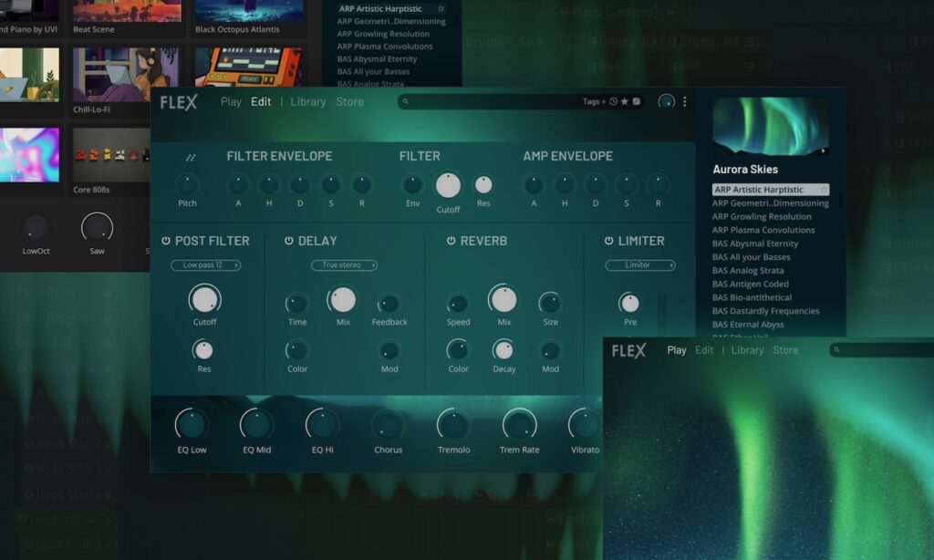Open the Low pass 12 filter type dropdown
Image resolution: width=934 pixels, height=560 pixels.
[x=205, y=265]
